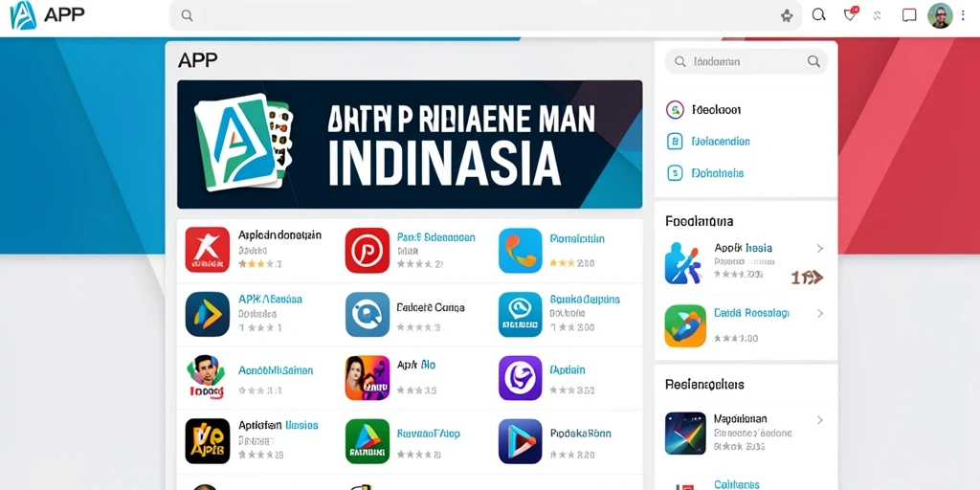This screenshot has height=490, width=980.
Task: Expand the chevron beside the colorful-rays app
Action: [820, 420]
